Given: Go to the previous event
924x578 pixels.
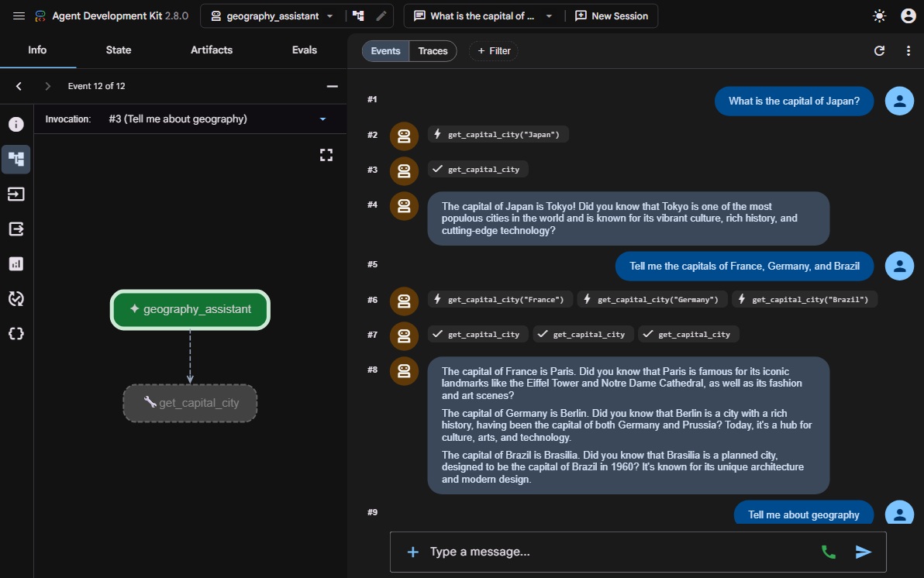Looking at the screenshot, I should coord(19,86).
